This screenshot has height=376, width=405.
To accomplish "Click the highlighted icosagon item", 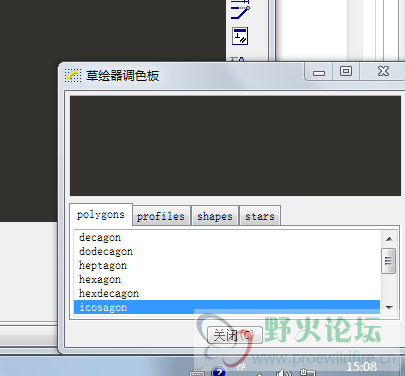I will coord(227,307).
